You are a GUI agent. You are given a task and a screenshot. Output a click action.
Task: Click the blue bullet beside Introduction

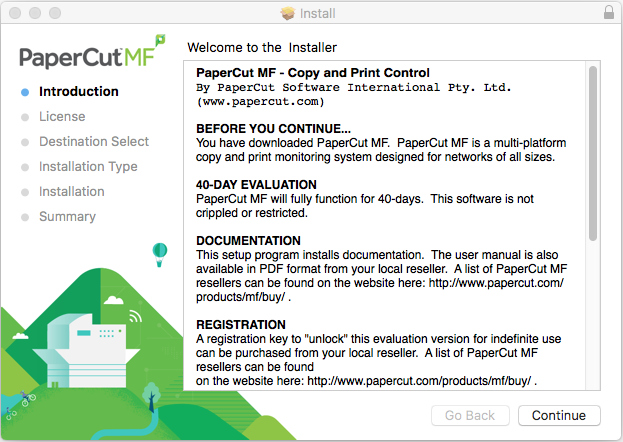pos(25,92)
